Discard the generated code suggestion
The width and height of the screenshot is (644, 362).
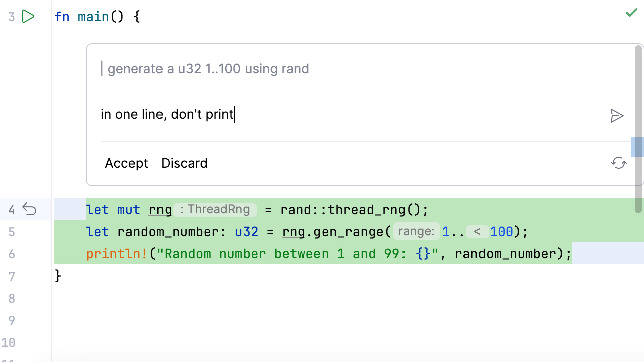(x=184, y=163)
